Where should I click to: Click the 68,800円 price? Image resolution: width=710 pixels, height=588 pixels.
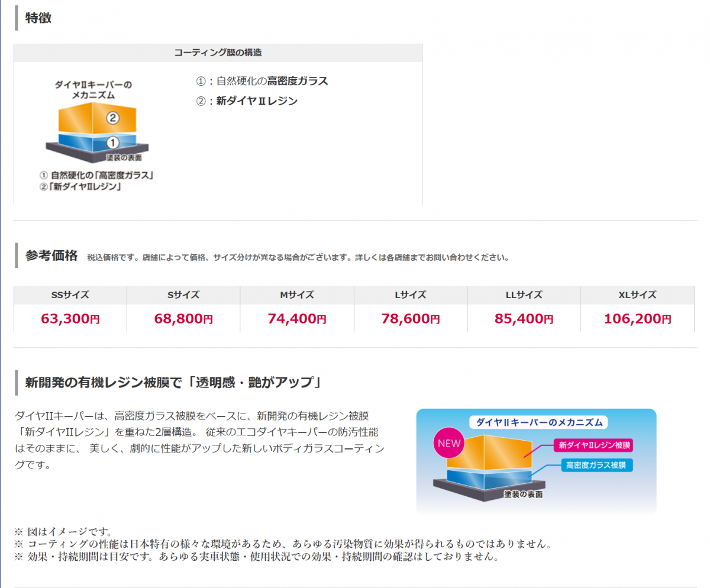[183, 319]
